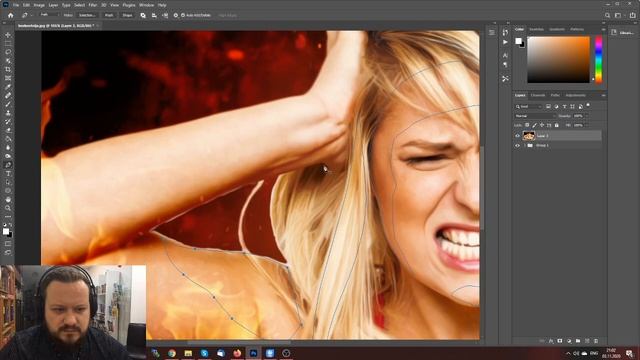Image resolution: width=640 pixels, height=360 pixels.
Task: Select the Path Selection tool
Action: pos(8,182)
